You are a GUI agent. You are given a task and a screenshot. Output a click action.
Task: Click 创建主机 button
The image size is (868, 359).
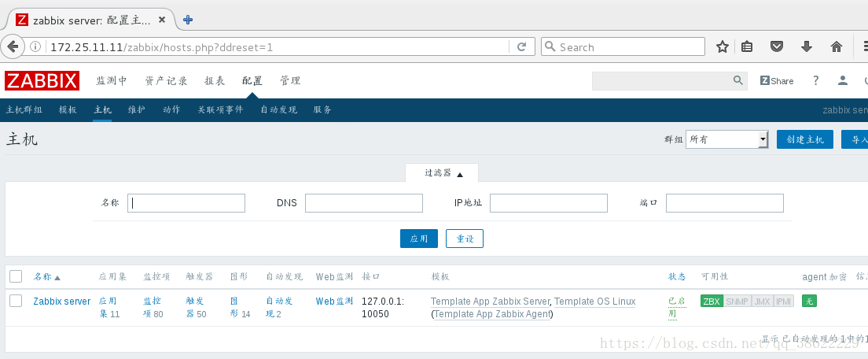point(805,139)
